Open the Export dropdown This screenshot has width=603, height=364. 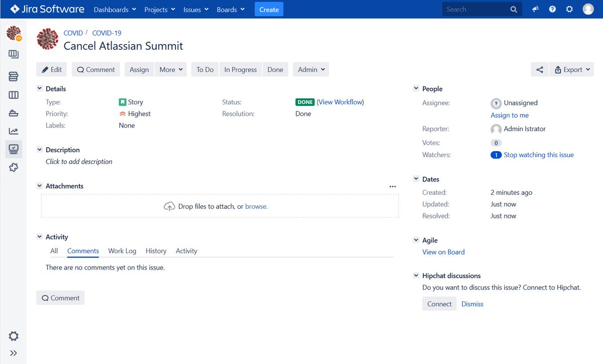tap(572, 70)
